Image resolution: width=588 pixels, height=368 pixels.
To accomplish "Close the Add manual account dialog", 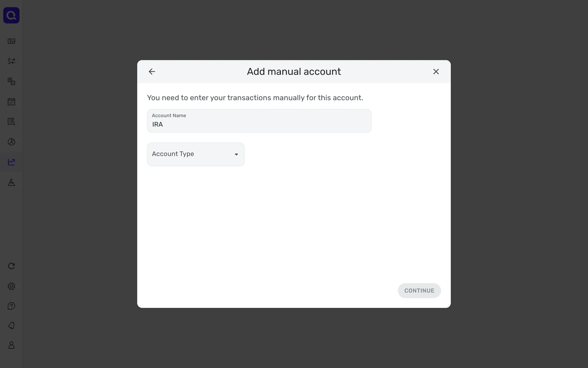I will click(x=436, y=72).
